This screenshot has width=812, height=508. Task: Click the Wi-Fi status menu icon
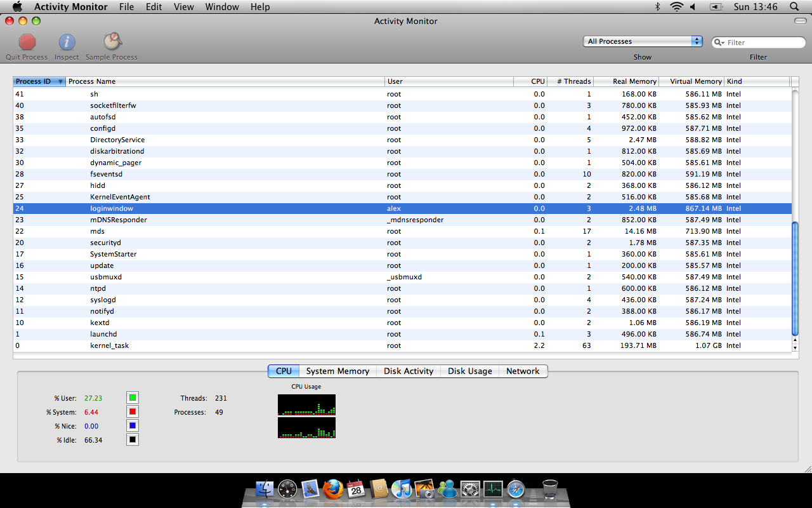(676, 6)
